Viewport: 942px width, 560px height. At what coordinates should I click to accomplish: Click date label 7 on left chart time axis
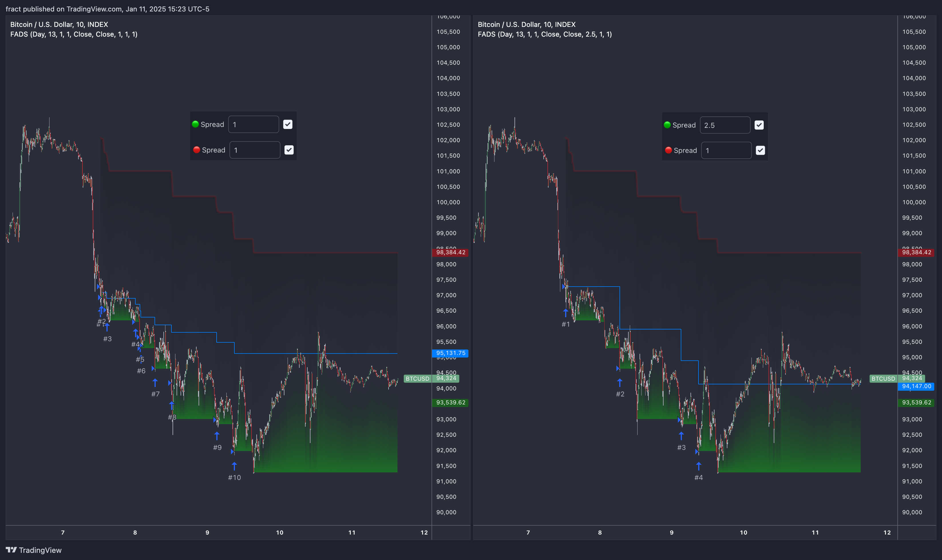[x=63, y=533]
